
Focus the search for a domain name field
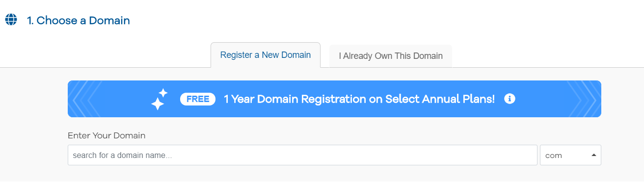click(302, 155)
